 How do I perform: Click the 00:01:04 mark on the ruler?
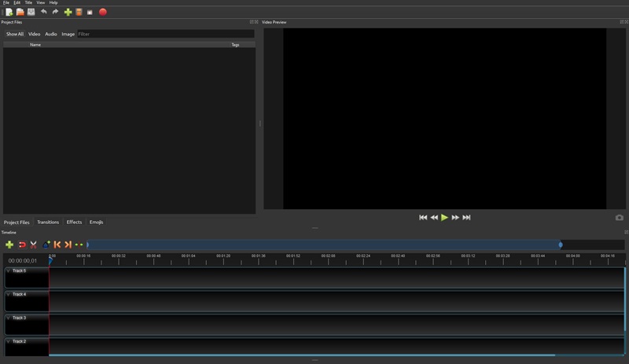point(189,256)
